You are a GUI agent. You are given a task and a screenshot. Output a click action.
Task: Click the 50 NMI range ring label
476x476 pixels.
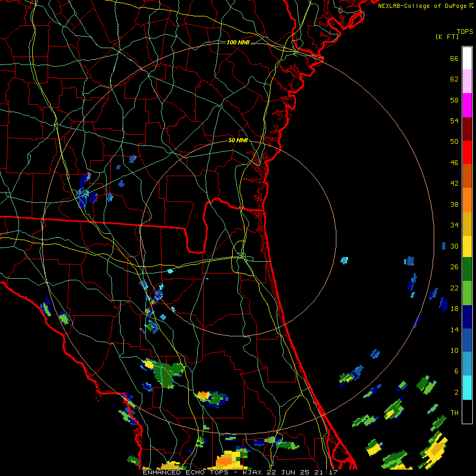coord(238,140)
